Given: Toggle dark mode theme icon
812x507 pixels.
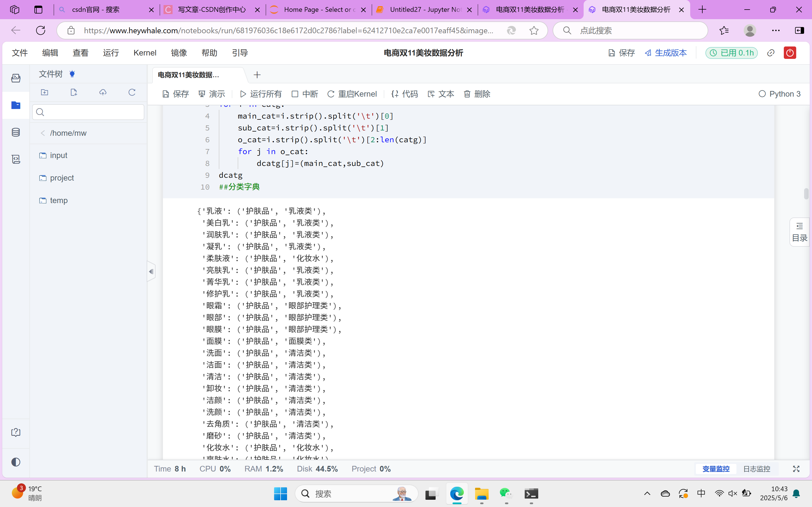Looking at the screenshot, I should tap(16, 462).
